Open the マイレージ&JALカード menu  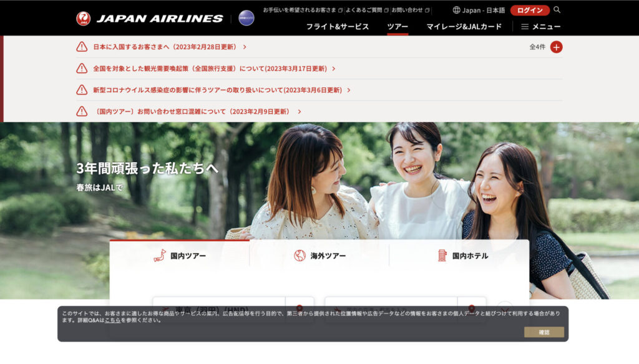464,26
